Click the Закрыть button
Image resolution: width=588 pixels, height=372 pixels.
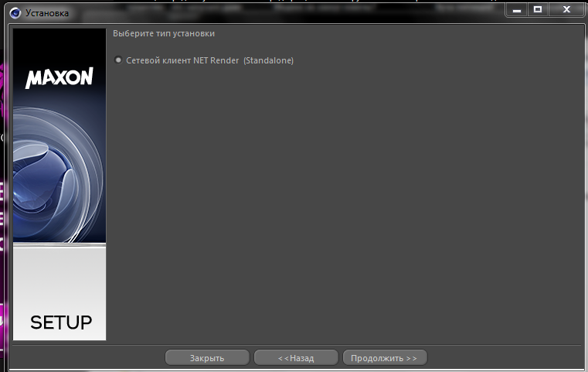[x=207, y=358]
